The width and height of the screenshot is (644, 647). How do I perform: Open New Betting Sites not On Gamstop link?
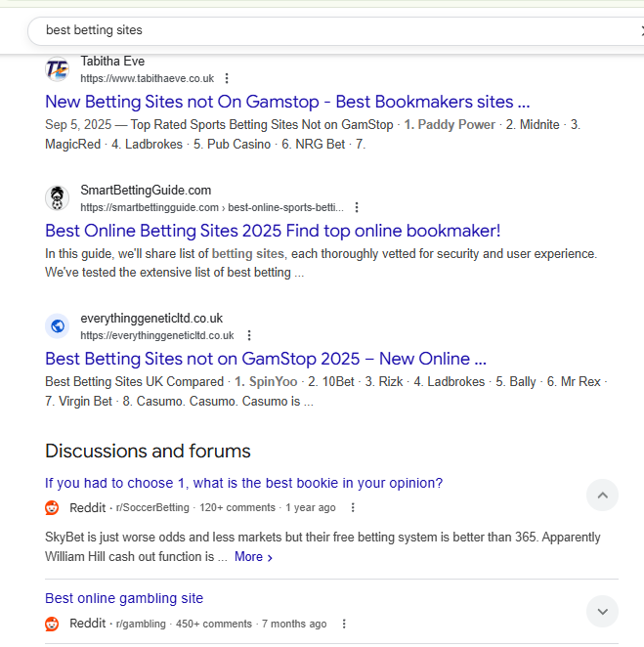(287, 102)
